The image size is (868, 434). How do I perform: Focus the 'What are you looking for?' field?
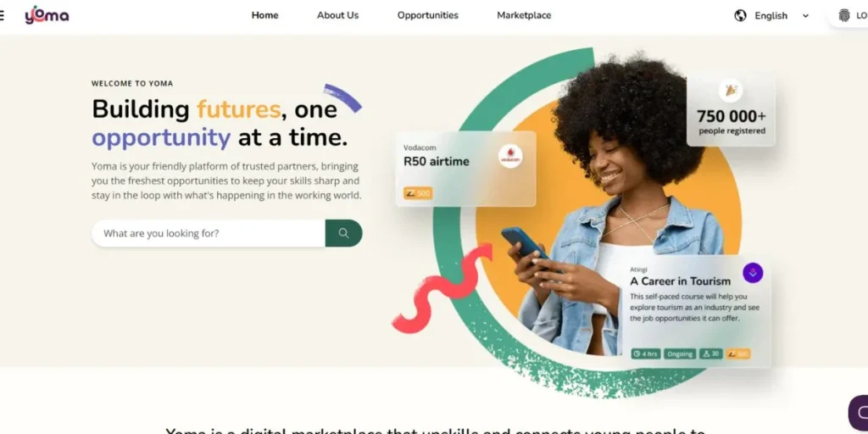[209, 233]
